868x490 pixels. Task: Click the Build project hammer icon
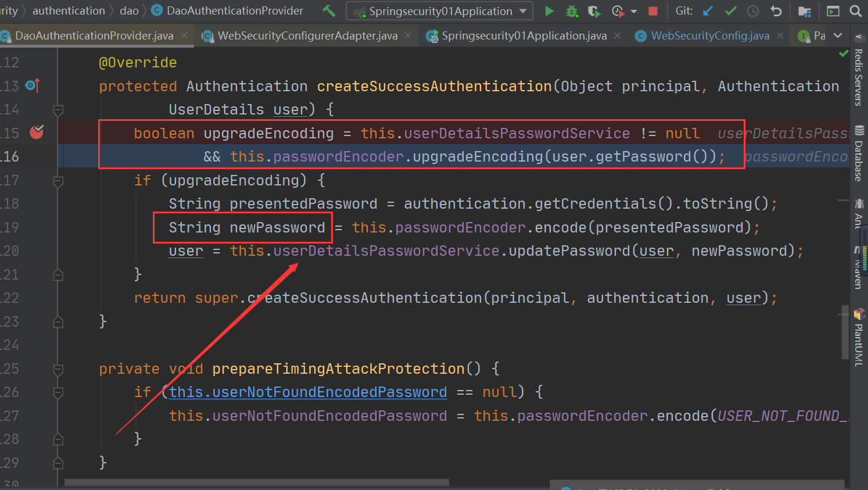click(x=329, y=11)
